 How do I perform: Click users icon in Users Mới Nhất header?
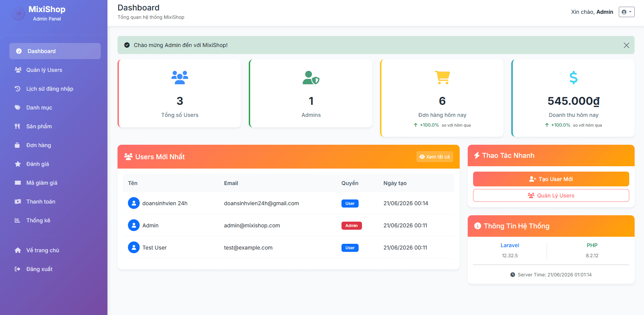click(128, 156)
